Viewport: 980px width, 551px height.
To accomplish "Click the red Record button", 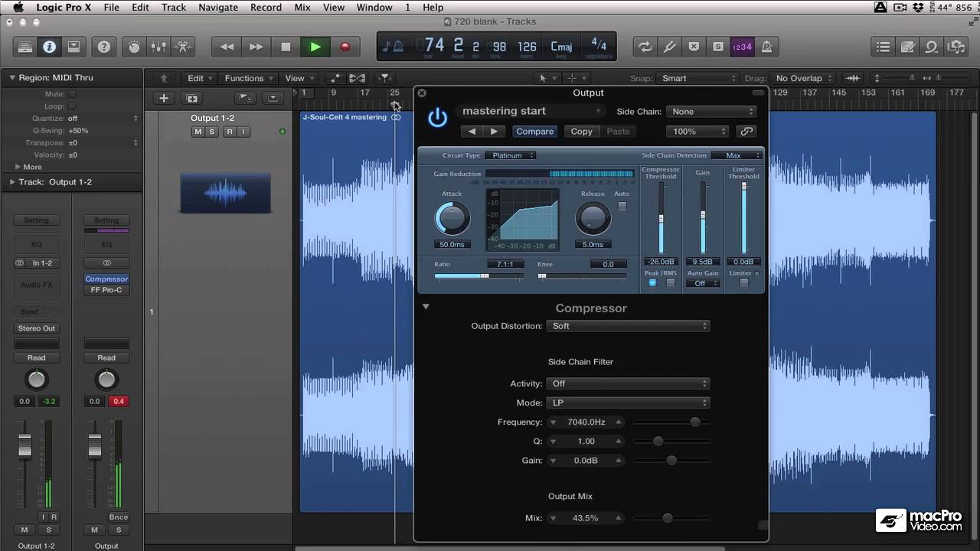I will pos(345,47).
